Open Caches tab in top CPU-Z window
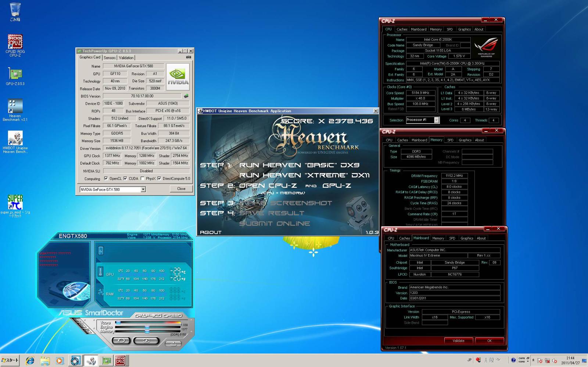This screenshot has height=367, width=588. click(x=402, y=29)
